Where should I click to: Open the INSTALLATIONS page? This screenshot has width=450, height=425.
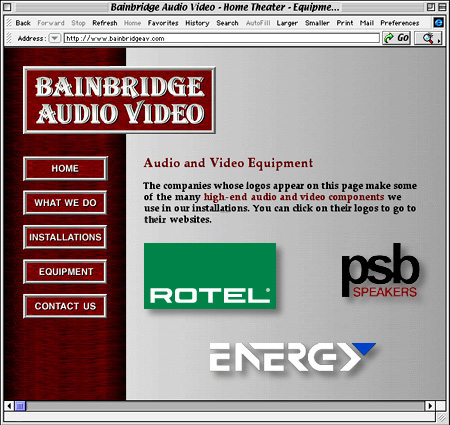65,237
